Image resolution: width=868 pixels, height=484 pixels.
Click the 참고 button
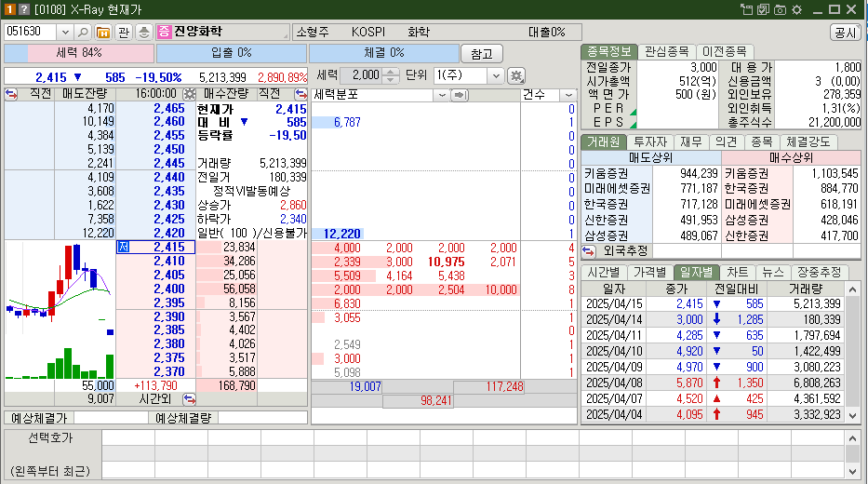coord(482,54)
